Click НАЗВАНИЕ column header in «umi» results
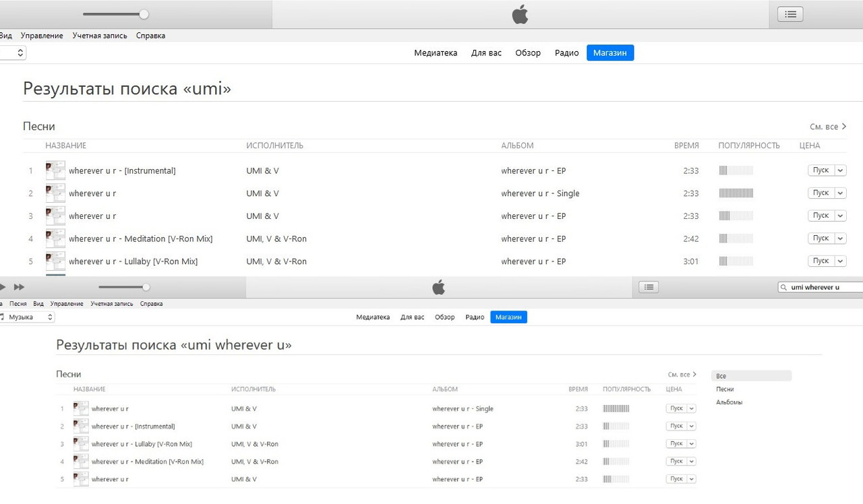863x504 pixels. point(66,146)
